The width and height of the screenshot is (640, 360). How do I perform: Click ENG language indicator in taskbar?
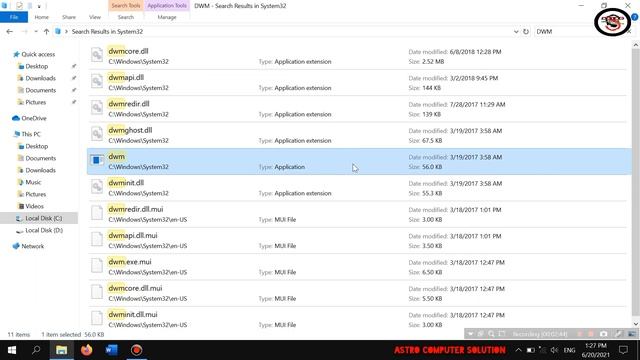pos(569,350)
